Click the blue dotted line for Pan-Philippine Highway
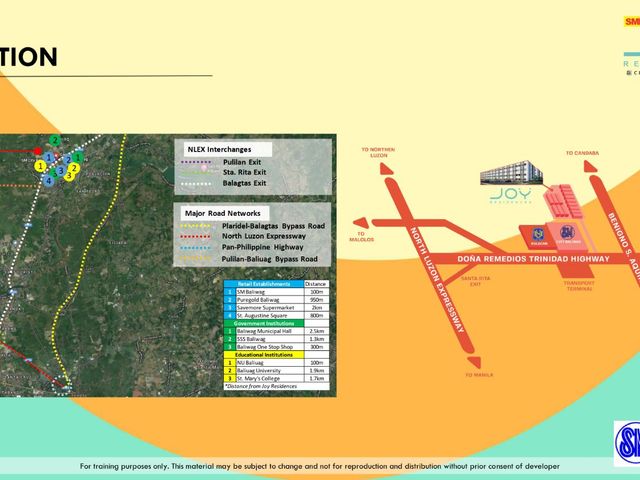The width and height of the screenshot is (640, 480). pos(196,248)
